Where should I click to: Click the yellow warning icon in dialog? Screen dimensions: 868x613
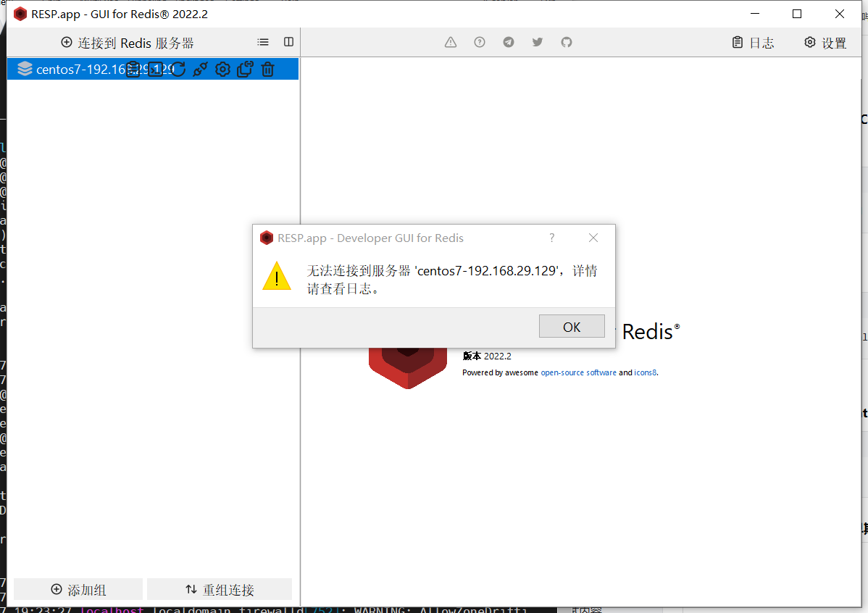(x=277, y=276)
